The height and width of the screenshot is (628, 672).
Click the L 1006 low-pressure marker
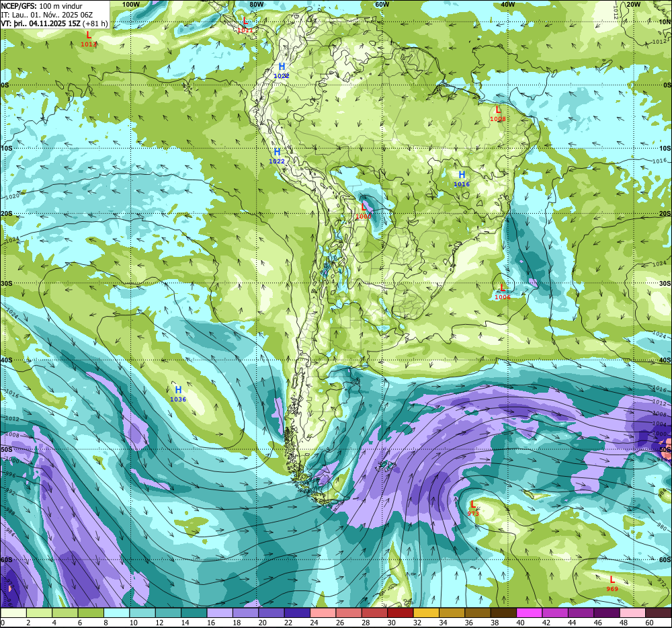[502, 292]
